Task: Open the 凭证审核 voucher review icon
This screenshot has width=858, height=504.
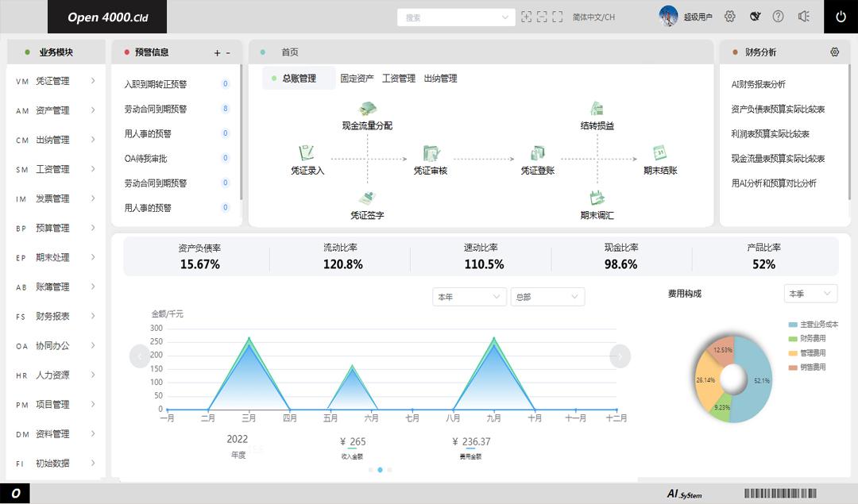Action: click(431, 152)
